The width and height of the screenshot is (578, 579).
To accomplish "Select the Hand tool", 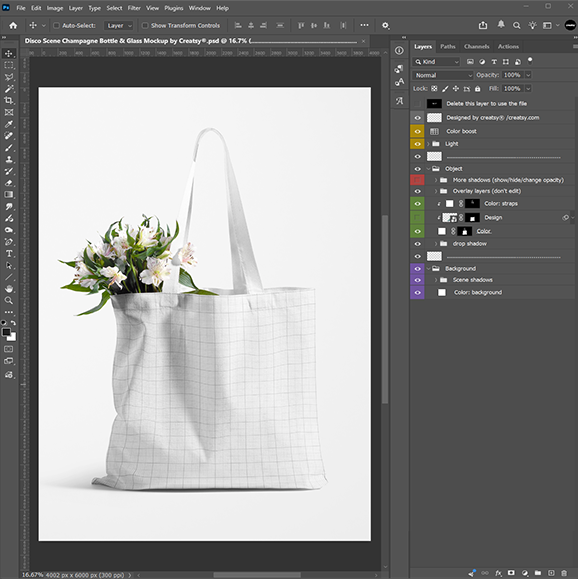I will (9, 289).
